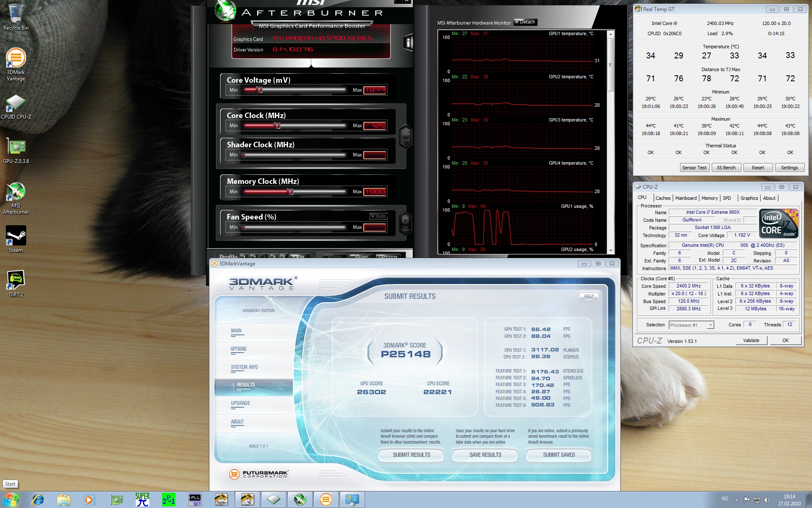Open the DiRT 2 desktop shortcut
Screen dimensions: 812x508
click(x=16, y=283)
